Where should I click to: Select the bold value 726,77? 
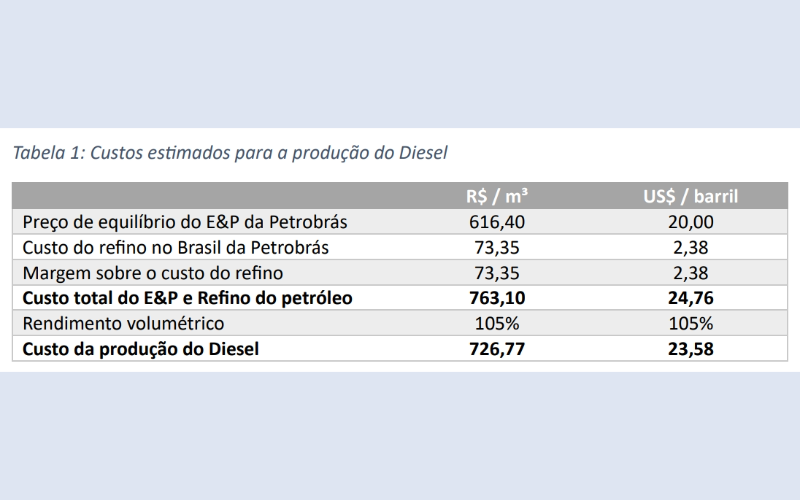click(497, 349)
